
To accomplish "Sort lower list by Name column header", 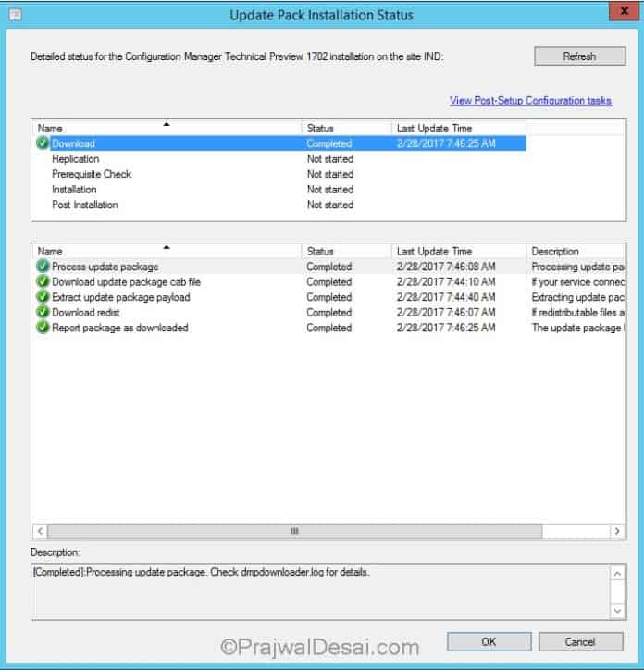I will pos(167,252).
